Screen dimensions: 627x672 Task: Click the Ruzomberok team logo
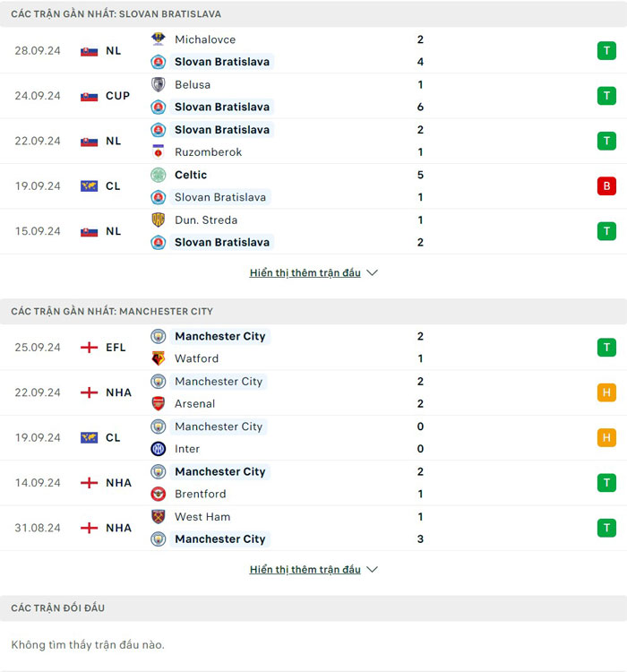point(159,152)
